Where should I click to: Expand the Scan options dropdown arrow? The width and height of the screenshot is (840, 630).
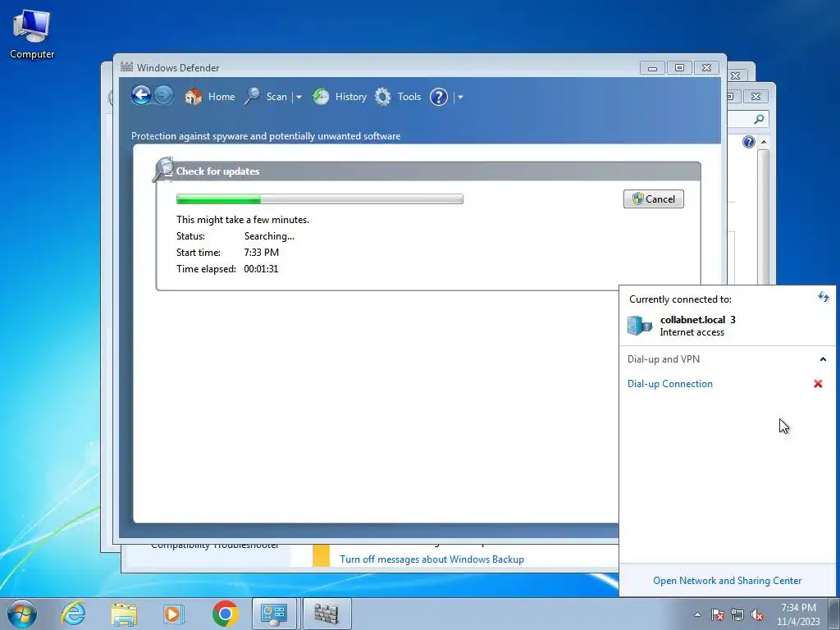(299, 97)
